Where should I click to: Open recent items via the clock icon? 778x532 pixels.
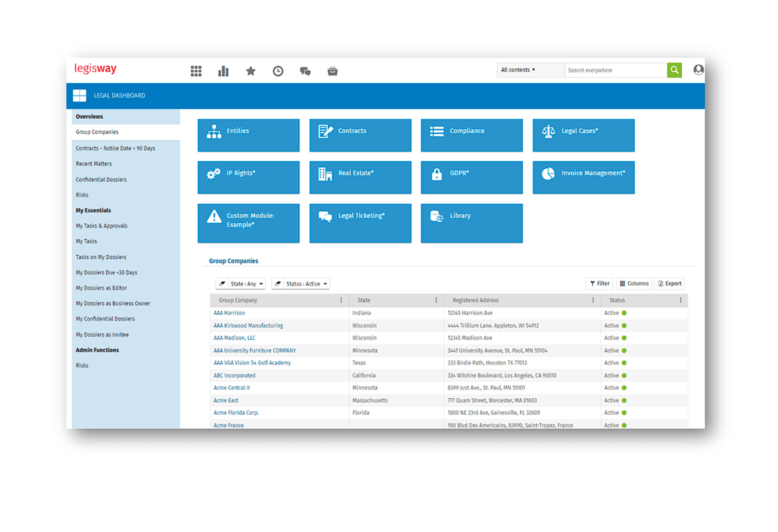pyautogui.click(x=278, y=71)
